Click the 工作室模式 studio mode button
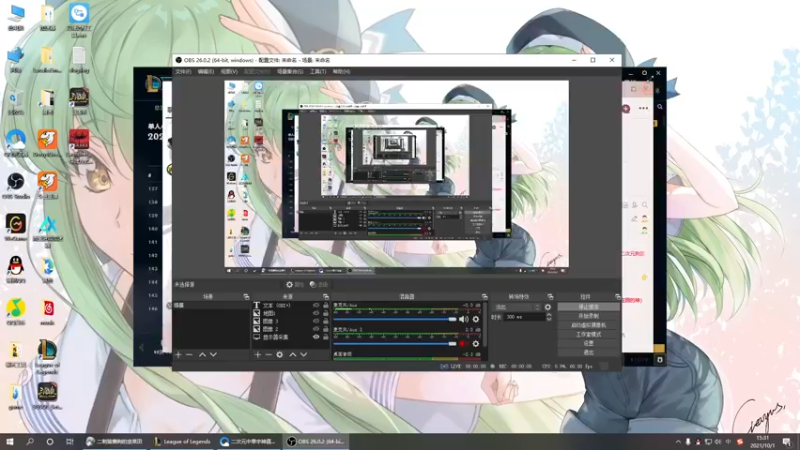800x450 pixels. [x=588, y=334]
